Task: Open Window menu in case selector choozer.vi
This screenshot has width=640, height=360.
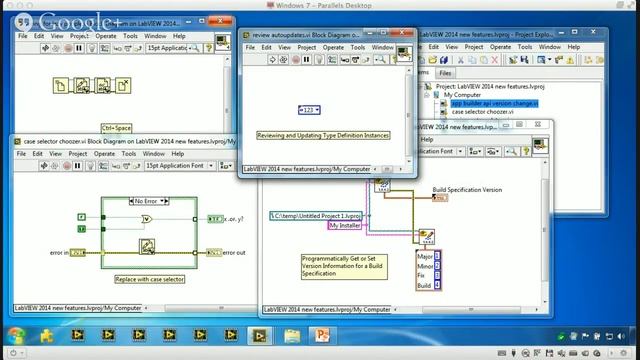Action: click(153, 154)
